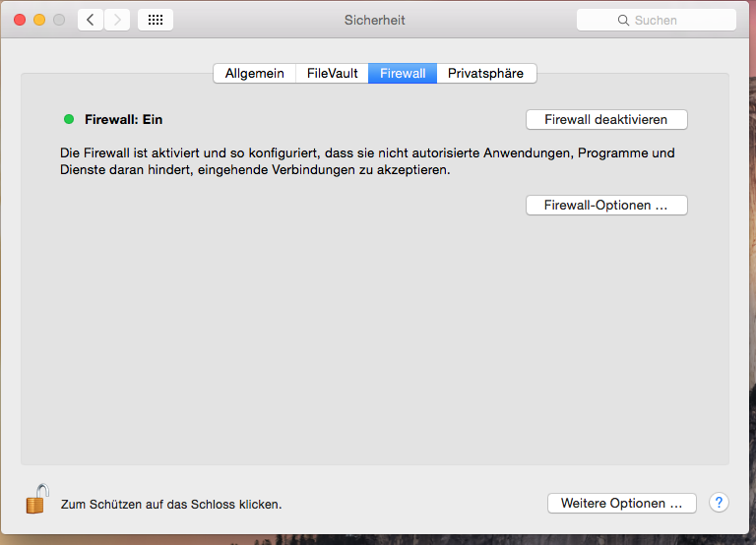Click the forward arrow in the toolbar

(117, 20)
